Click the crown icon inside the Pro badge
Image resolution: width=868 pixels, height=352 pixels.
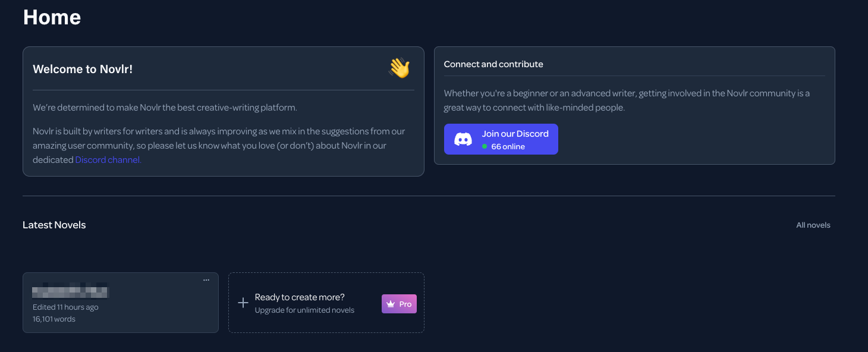[x=391, y=303]
